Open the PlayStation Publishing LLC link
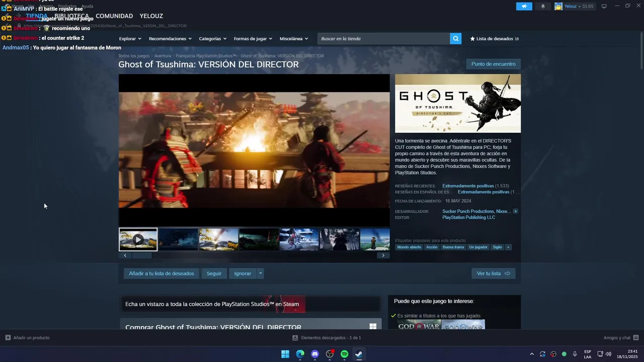The height and width of the screenshot is (362, 644). [x=468, y=218]
